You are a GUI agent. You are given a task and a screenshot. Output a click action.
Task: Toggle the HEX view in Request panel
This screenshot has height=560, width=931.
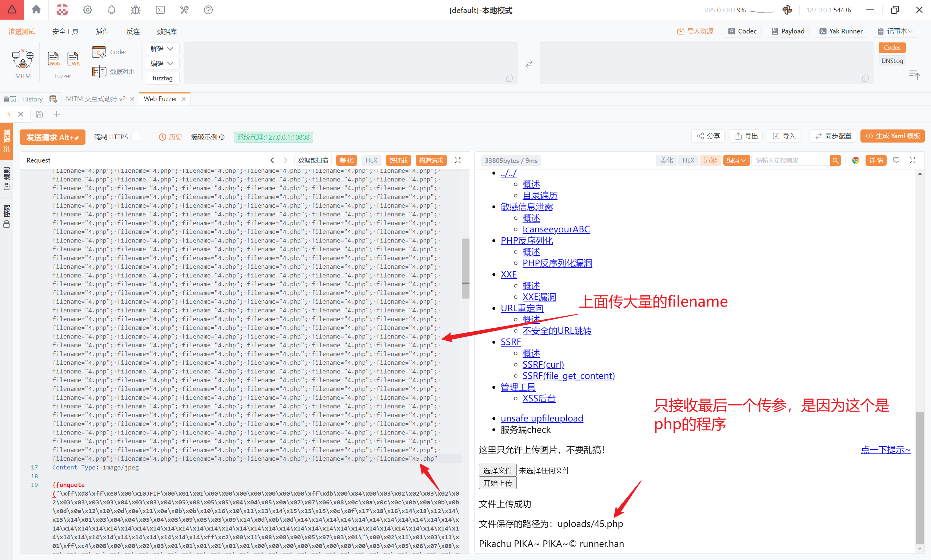(371, 160)
